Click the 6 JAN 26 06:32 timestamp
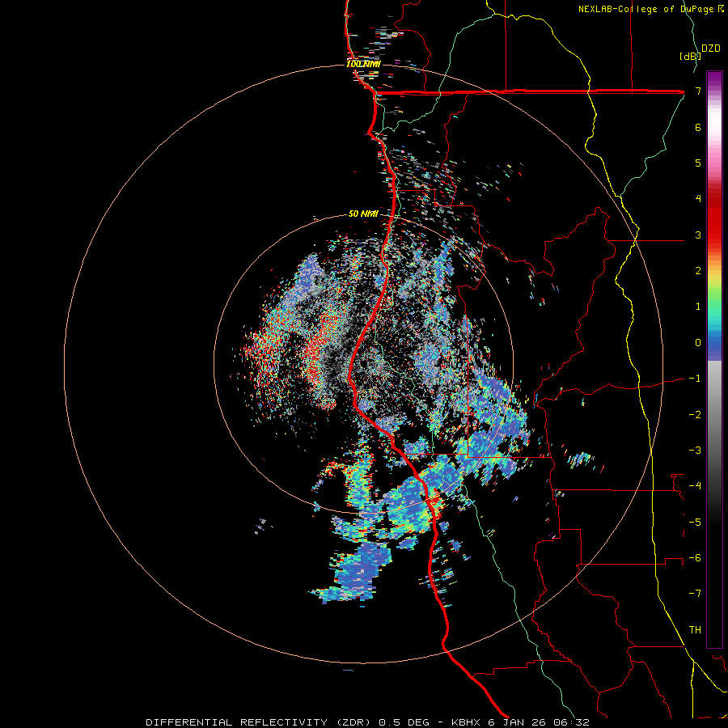Screen dimensions: 728x728 [x=539, y=722]
